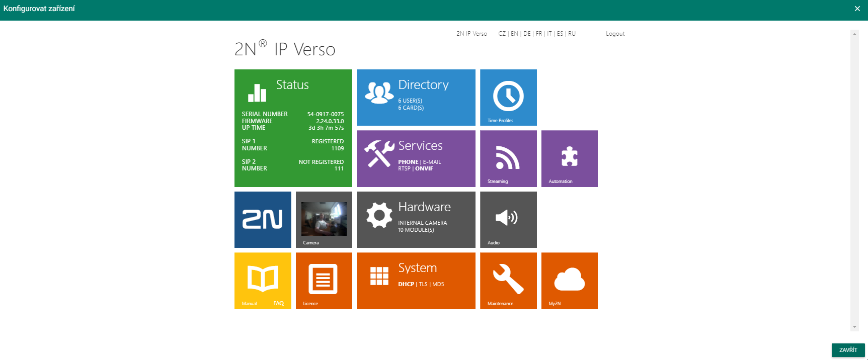
Task: Switch language to IT
Action: [x=549, y=34]
